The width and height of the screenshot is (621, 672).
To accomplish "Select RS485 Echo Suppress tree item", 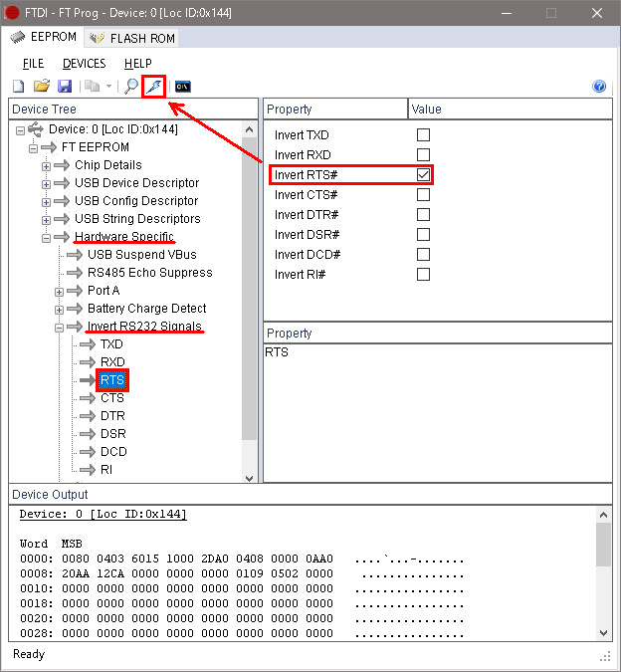I will pos(150,273).
